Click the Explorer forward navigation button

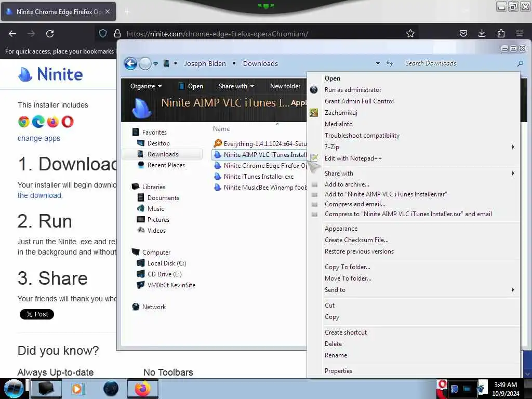(x=145, y=63)
